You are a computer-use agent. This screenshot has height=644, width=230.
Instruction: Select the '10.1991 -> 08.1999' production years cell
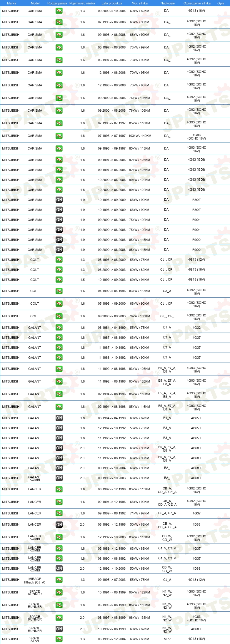(x=112, y=593)
